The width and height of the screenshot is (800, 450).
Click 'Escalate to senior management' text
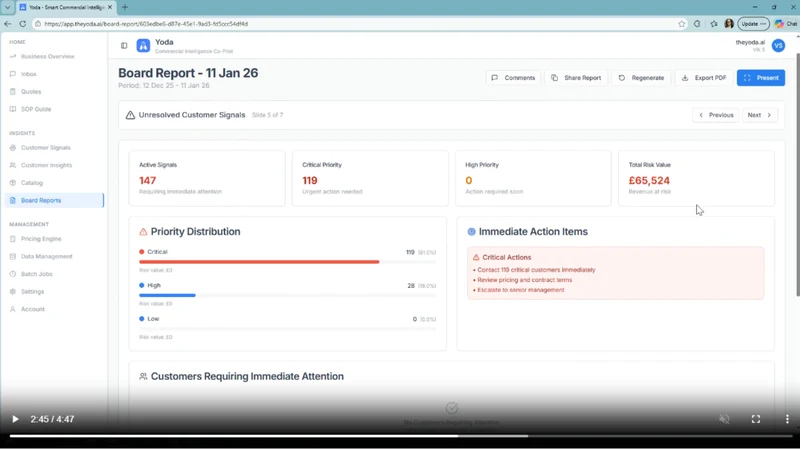pyautogui.click(x=520, y=290)
